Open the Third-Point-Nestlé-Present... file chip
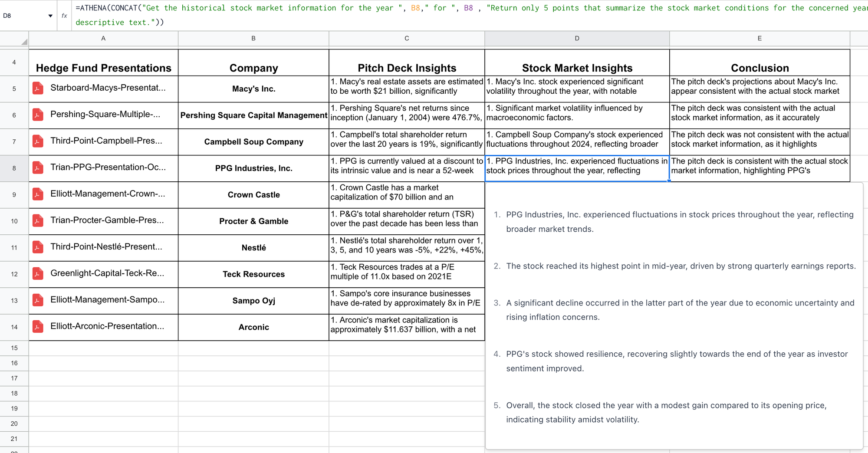The width and height of the screenshot is (868, 453). click(98, 247)
